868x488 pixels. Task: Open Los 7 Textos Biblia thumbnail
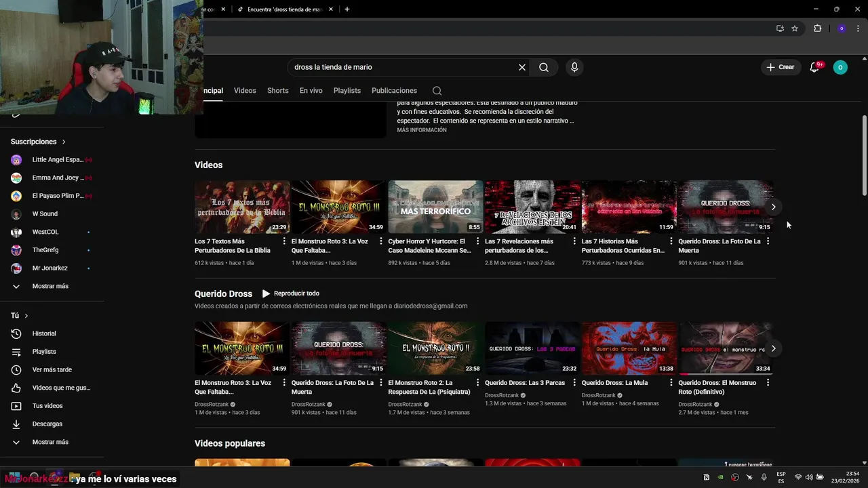click(x=242, y=207)
